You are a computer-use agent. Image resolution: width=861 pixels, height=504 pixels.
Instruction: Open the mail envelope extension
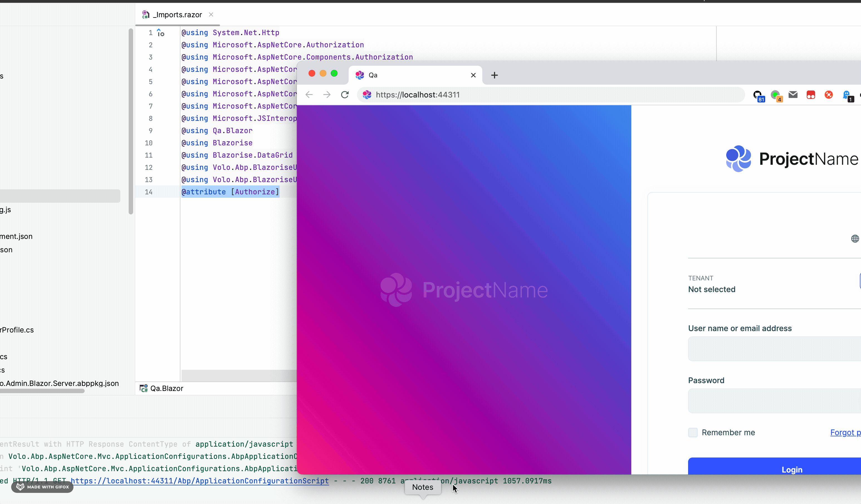click(793, 95)
